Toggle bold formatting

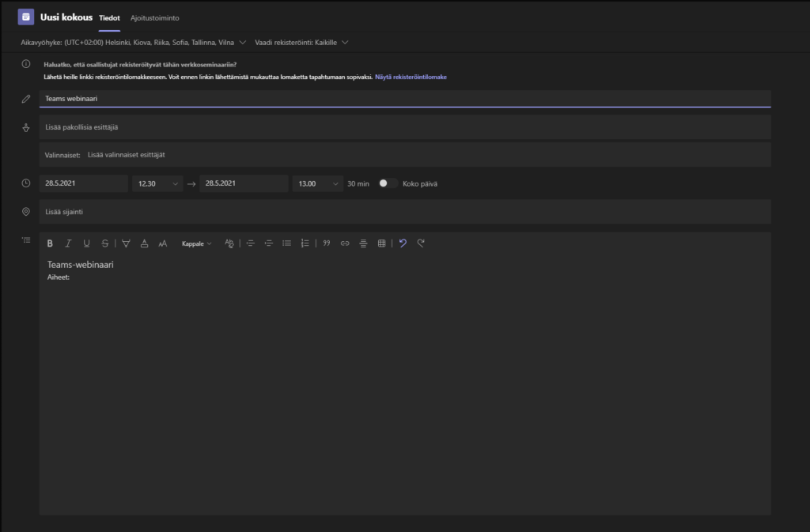50,243
